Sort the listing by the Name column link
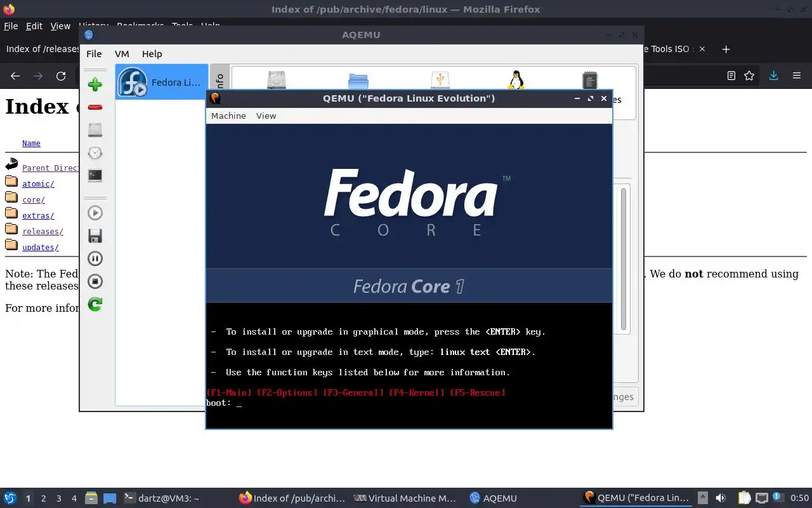The image size is (812, 508). click(31, 144)
